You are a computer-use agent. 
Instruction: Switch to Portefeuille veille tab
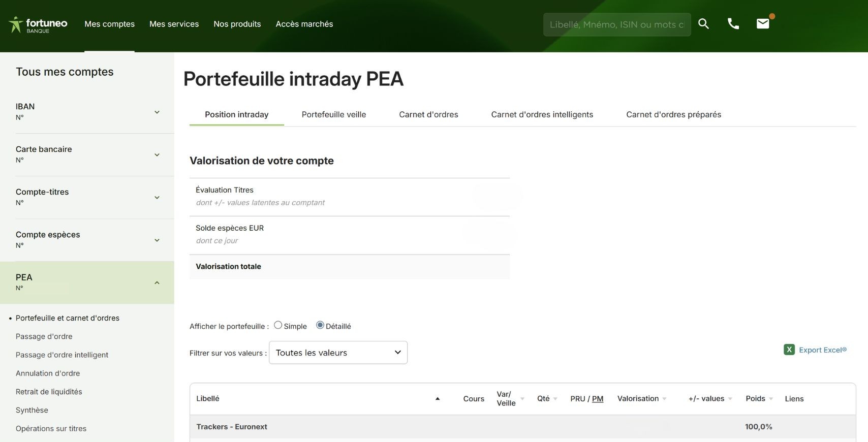coord(333,115)
